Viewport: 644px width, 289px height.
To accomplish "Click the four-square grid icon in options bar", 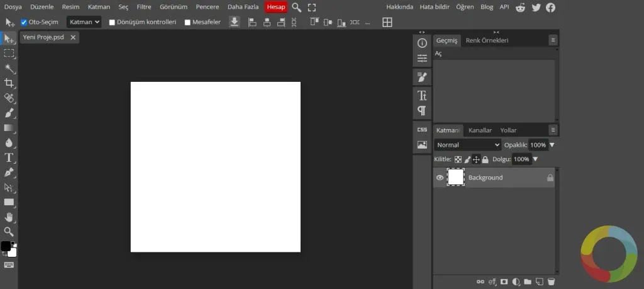I will [x=387, y=22].
